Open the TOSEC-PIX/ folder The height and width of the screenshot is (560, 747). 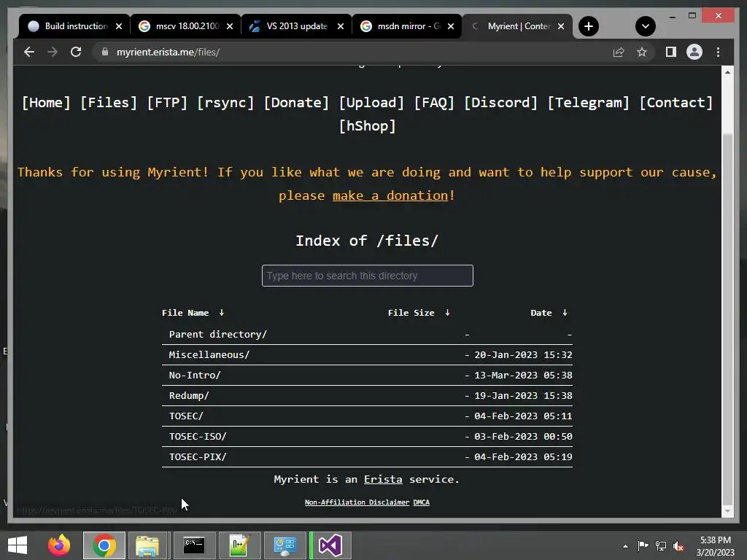(198, 457)
